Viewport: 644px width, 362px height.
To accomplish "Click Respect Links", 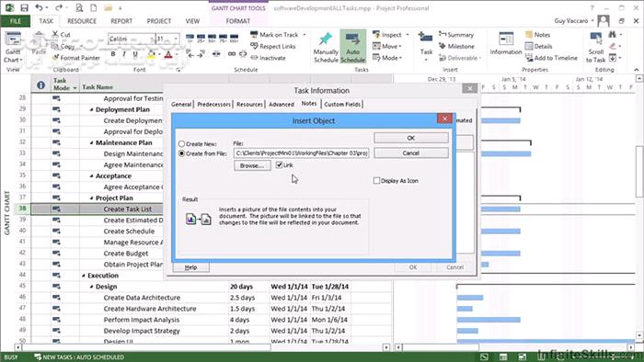I will [273, 46].
